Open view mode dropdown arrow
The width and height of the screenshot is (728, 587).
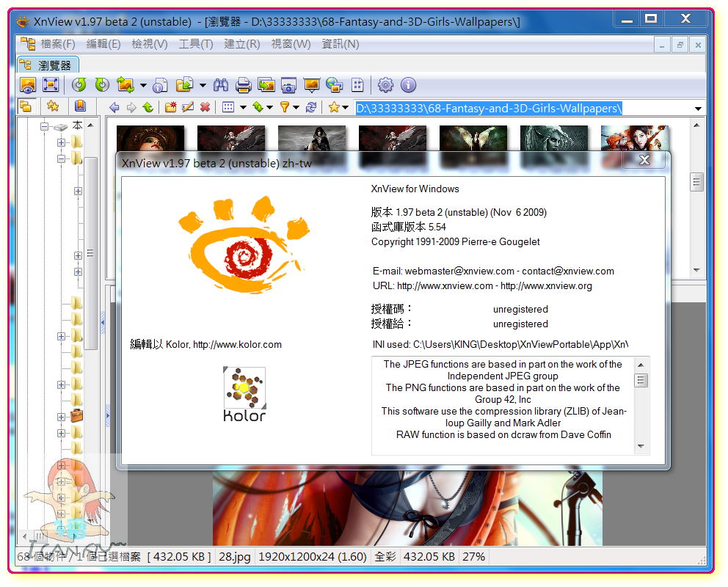pyautogui.click(x=243, y=108)
